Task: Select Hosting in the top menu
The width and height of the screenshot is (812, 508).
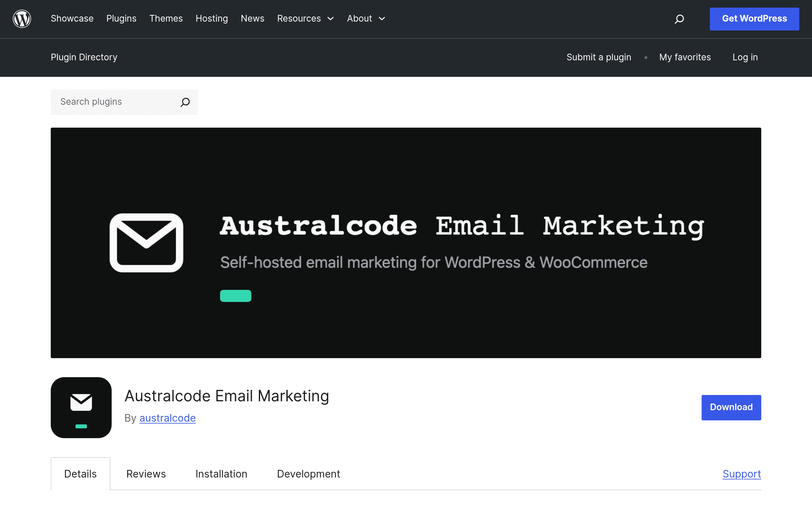Action: (x=212, y=19)
